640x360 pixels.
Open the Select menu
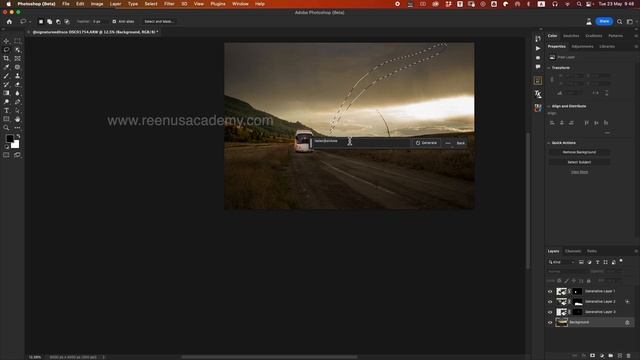(151, 4)
